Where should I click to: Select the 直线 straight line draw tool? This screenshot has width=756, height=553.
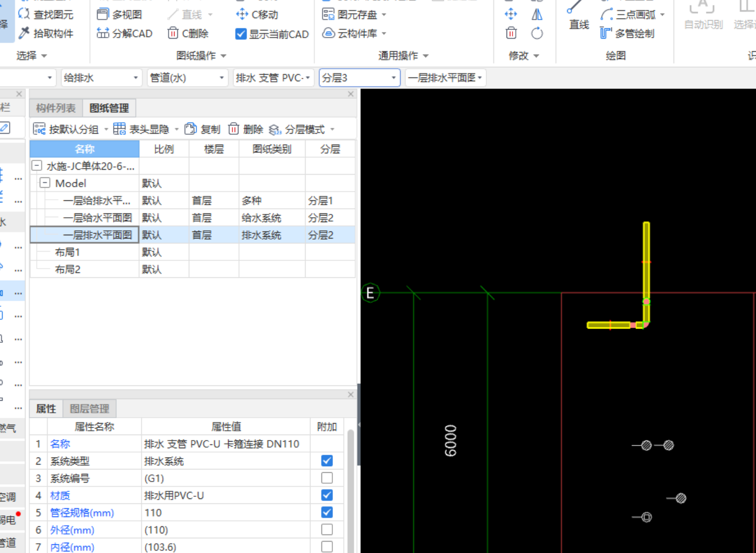pyautogui.click(x=579, y=15)
